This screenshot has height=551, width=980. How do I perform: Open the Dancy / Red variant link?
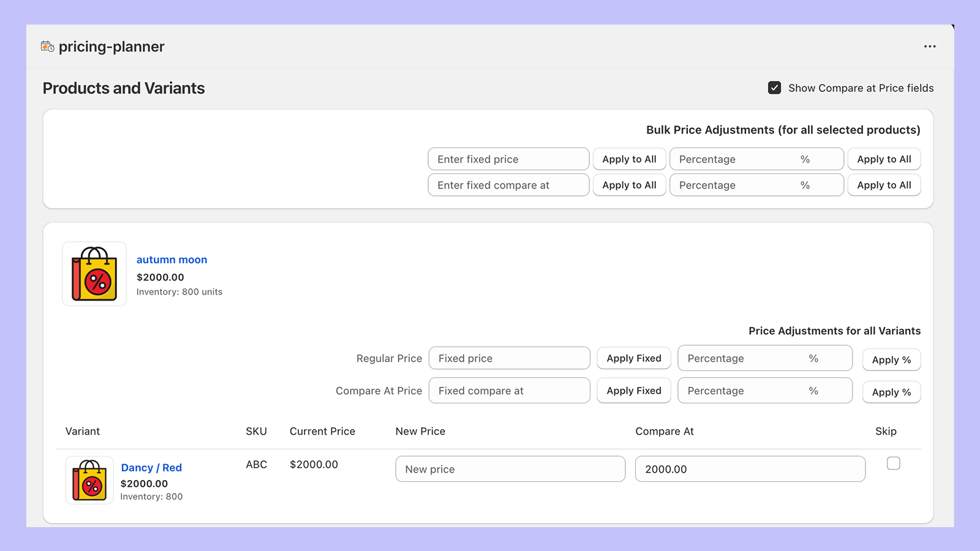pos(151,467)
